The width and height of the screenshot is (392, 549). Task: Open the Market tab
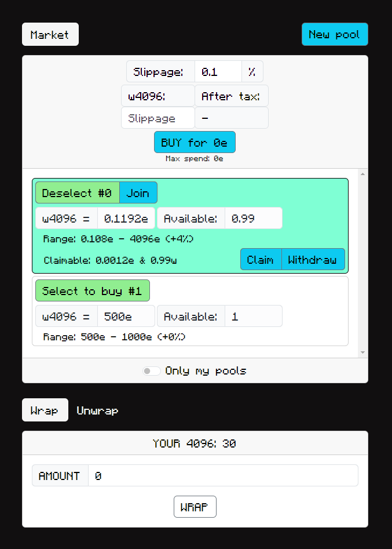(x=50, y=34)
